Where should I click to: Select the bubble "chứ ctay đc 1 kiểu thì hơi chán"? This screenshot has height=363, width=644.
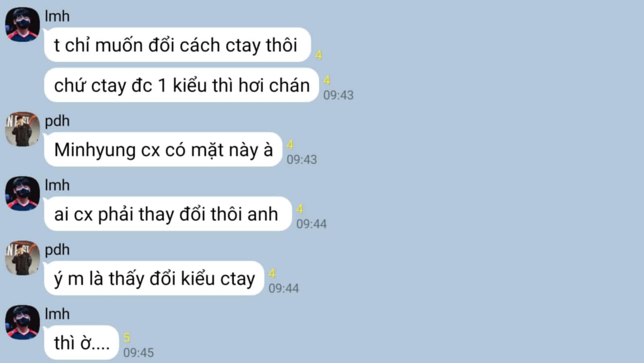(x=182, y=85)
